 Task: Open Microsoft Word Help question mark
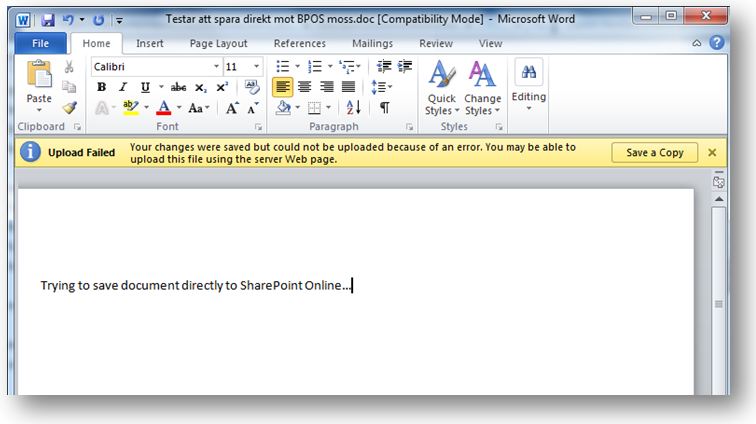pos(717,43)
